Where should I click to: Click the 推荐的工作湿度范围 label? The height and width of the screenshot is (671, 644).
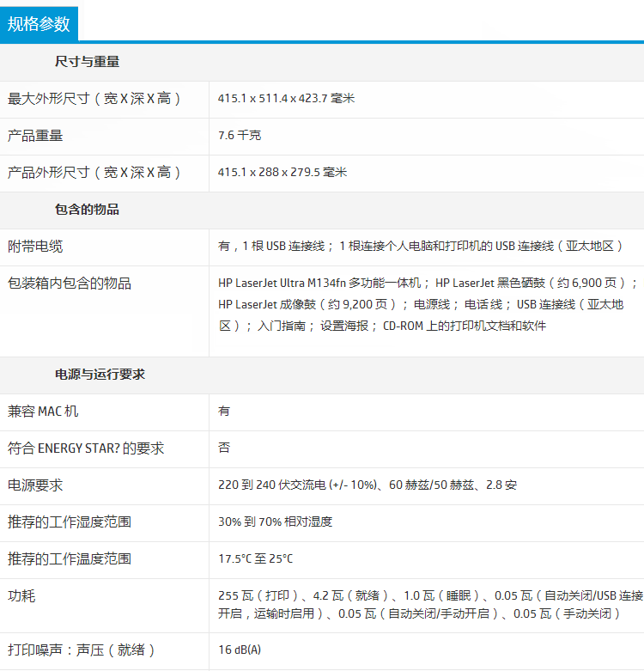(x=70, y=522)
